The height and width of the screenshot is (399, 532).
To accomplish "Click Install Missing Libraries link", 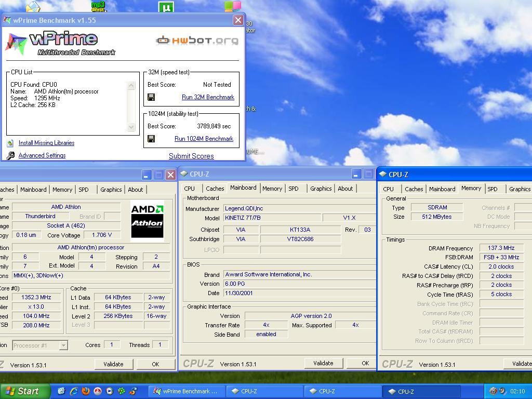I will tap(46, 143).
